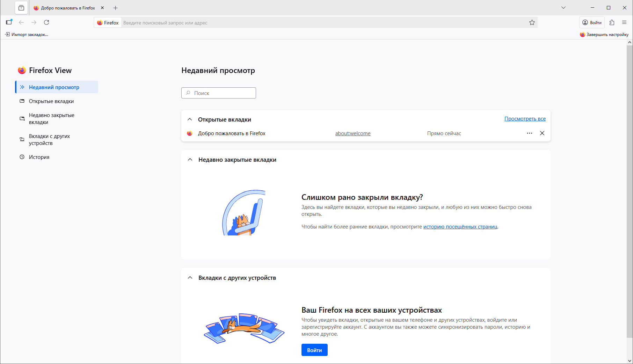Viewport: 633px width, 364px height.
Task: Select История in sidebar
Action: (57, 157)
